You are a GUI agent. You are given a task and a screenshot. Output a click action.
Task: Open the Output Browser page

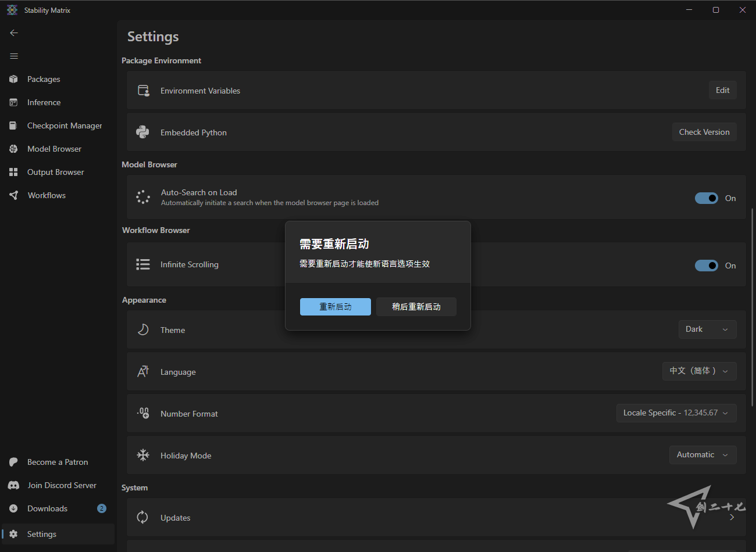pos(57,172)
